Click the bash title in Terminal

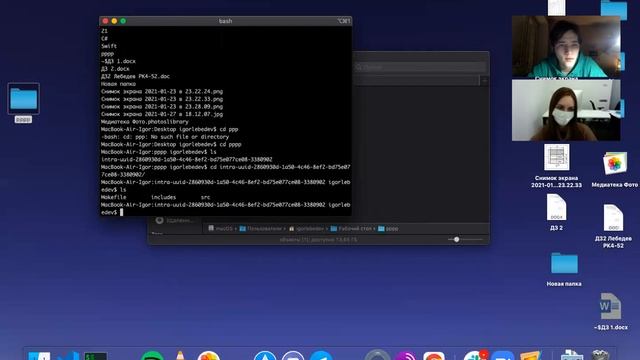(x=225, y=21)
